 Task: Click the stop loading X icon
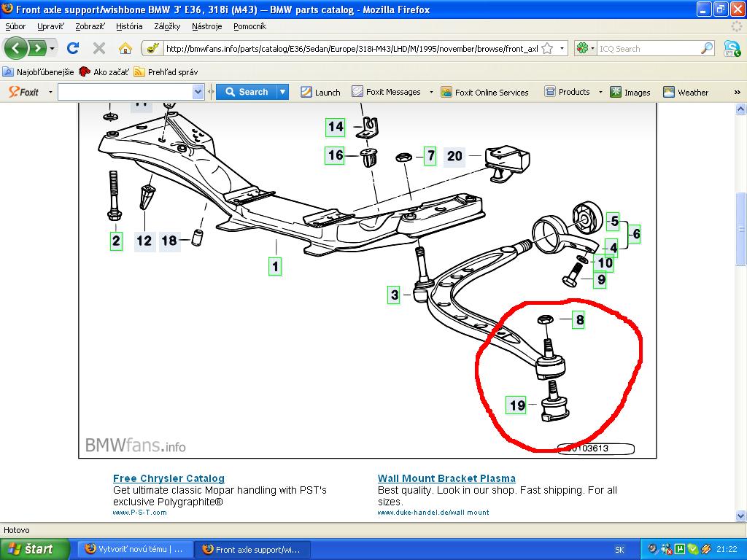tap(99, 48)
